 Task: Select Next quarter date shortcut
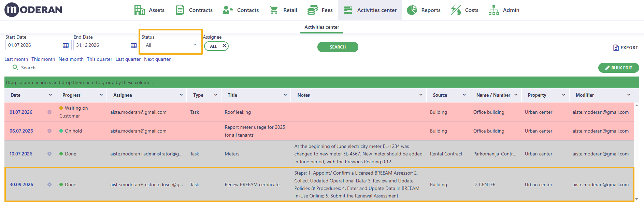tap(157, 59)
